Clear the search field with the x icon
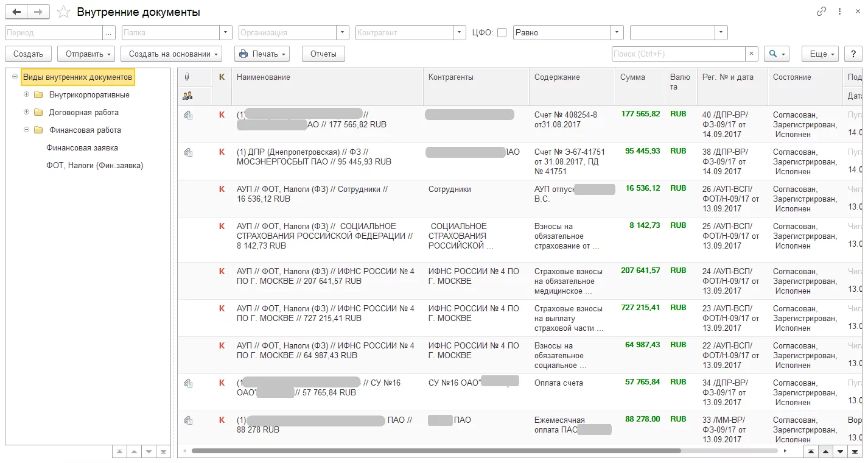Viewport: 868px width, 463px height. [x=752, y=54]
